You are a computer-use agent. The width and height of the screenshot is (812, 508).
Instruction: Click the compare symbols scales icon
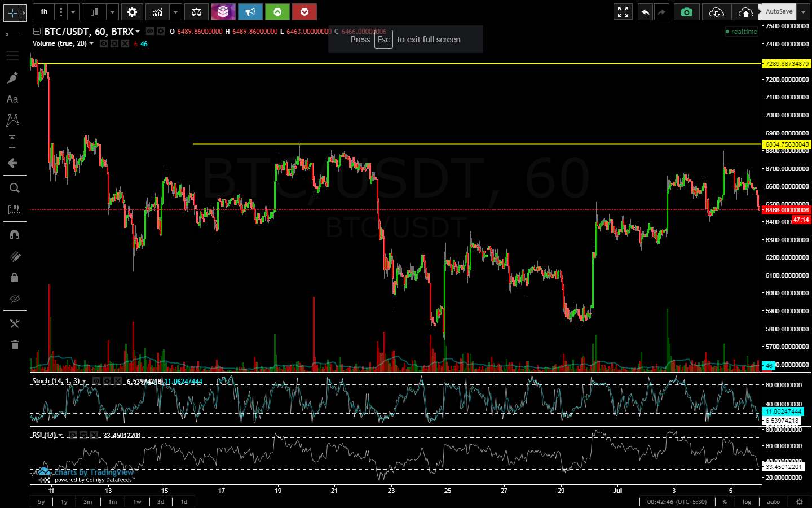point(196,12)
